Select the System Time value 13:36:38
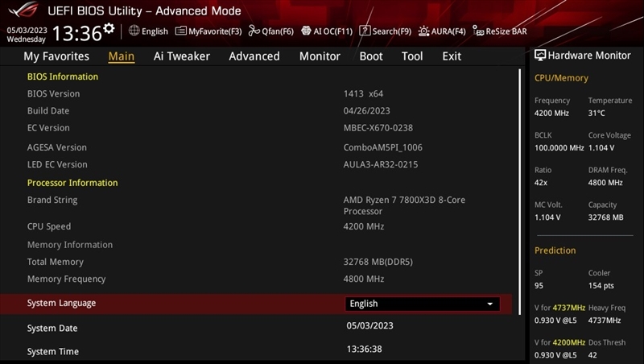Image resolution: width=644 pixels, height=364 pixels. (x=365, y=350)
